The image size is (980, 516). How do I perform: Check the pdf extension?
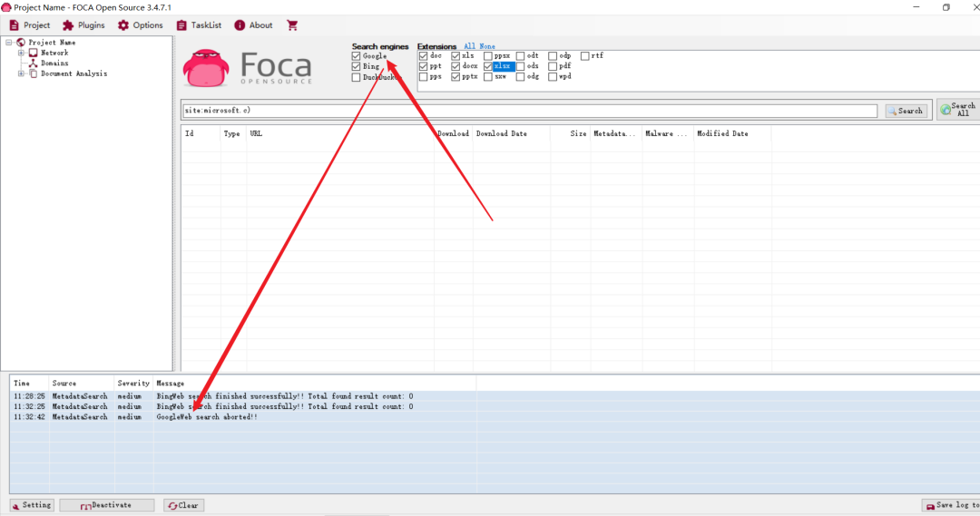pyautogui.click(x=553, y=66)
